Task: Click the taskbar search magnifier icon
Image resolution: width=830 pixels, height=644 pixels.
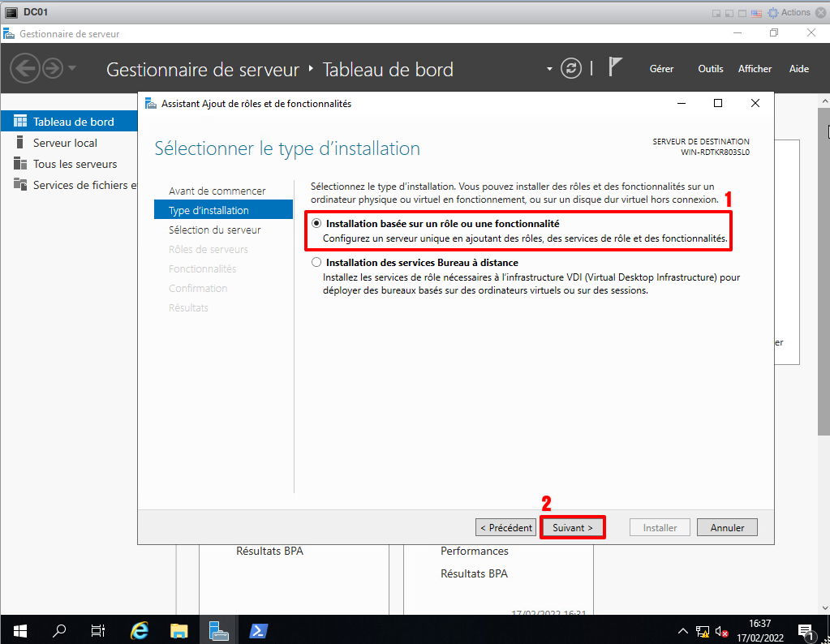Action: [59, 630]
